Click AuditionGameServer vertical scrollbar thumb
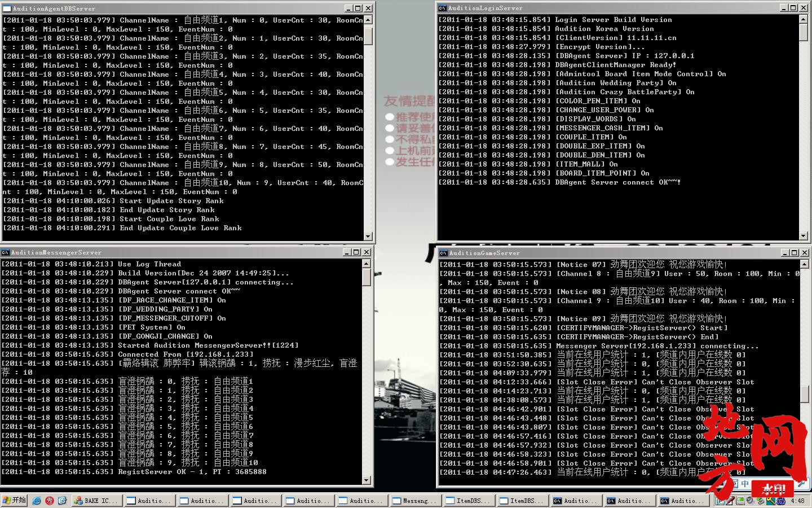Screen dimensions: 812x508 [x=805, y=395]
